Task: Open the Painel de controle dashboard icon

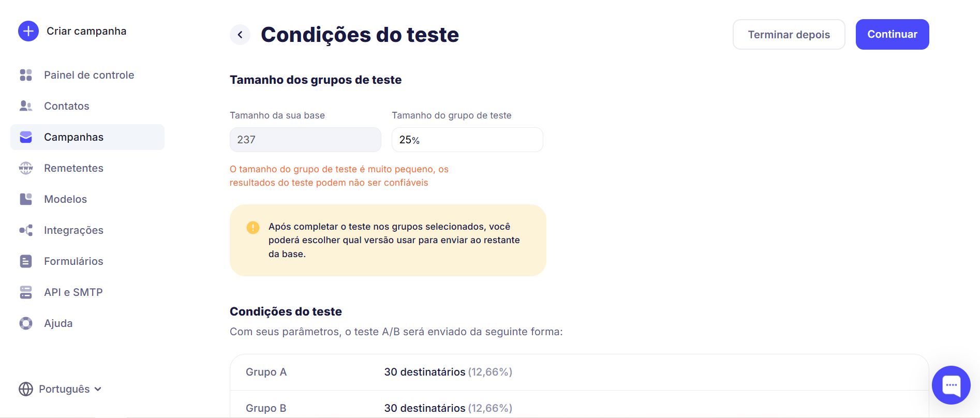Action: (x=26, y=75)
